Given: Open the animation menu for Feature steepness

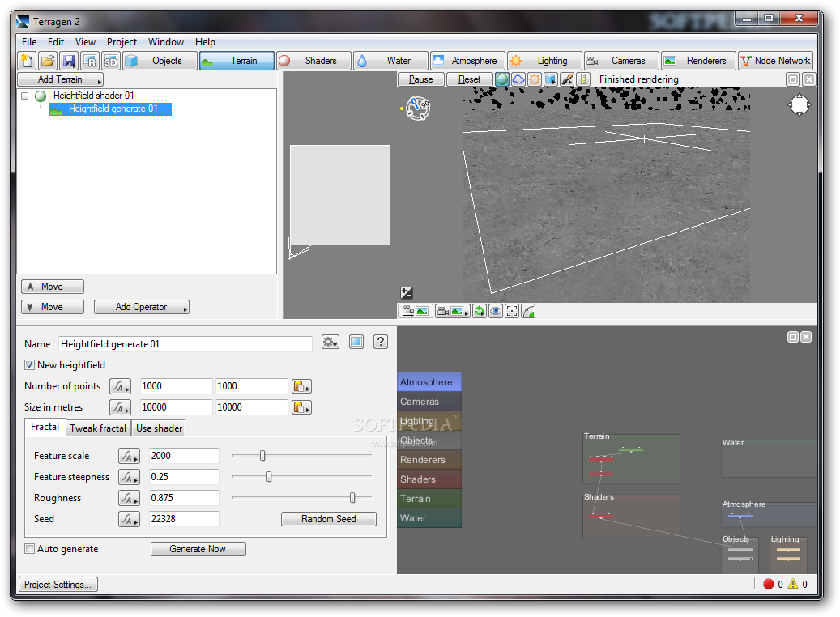Looking at the screenshot, I should [x=129, y=477].
